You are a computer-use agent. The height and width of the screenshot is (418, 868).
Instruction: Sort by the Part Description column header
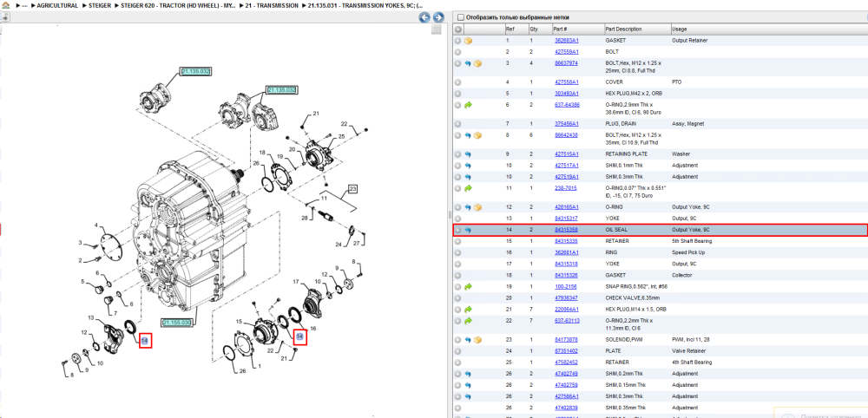(636, 29)
